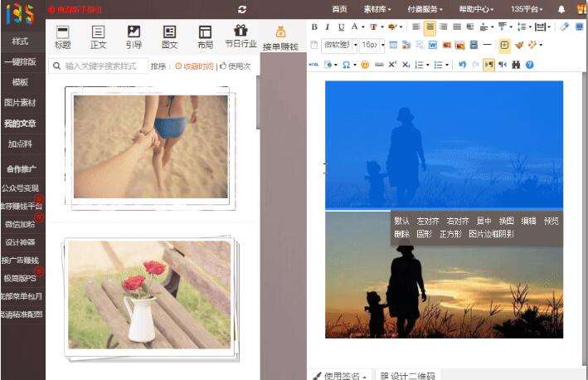This screenshot has height=380, width=588.
Task: Toggle left text alignment
Action: (x=415, y=27)
